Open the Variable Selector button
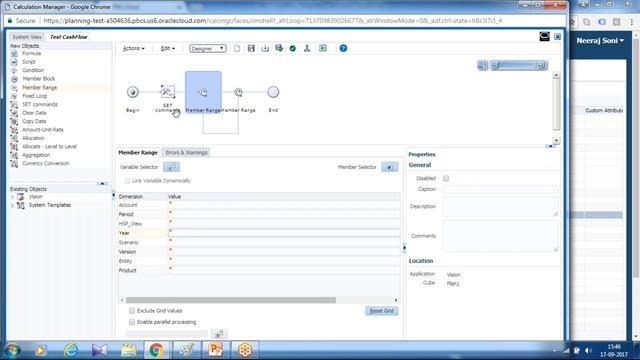Screen dimensions: 640x360 (x=171, y=167)
